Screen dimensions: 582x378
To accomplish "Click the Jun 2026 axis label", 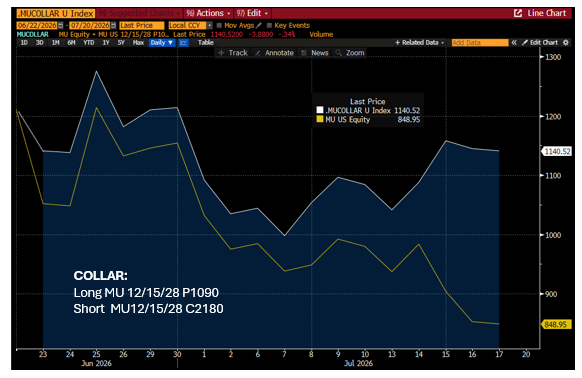I will coord(96,363).
